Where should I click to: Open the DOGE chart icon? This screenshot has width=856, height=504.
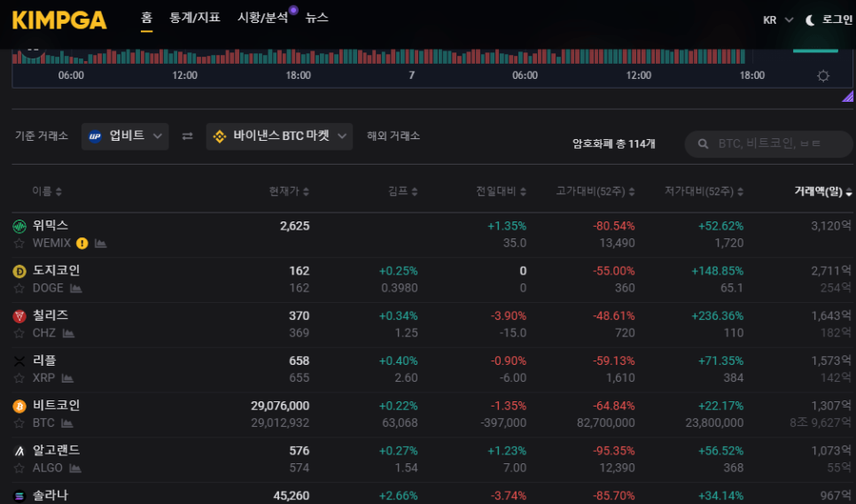coord(76,288)
